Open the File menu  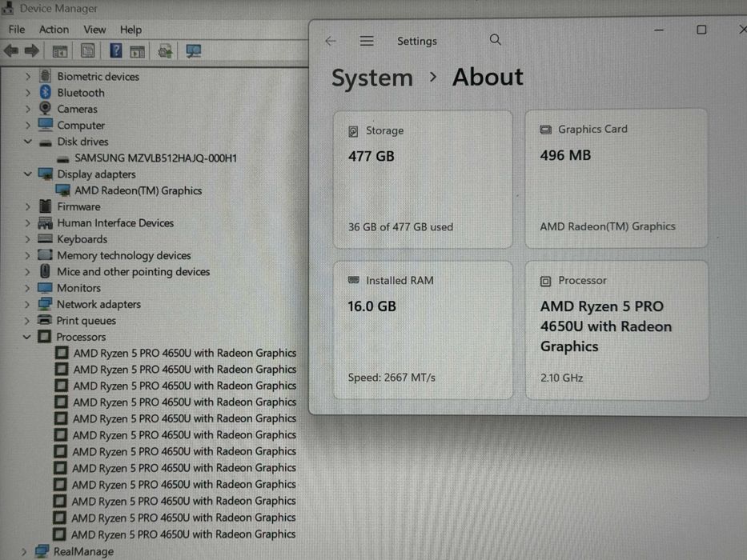(17, 30)
